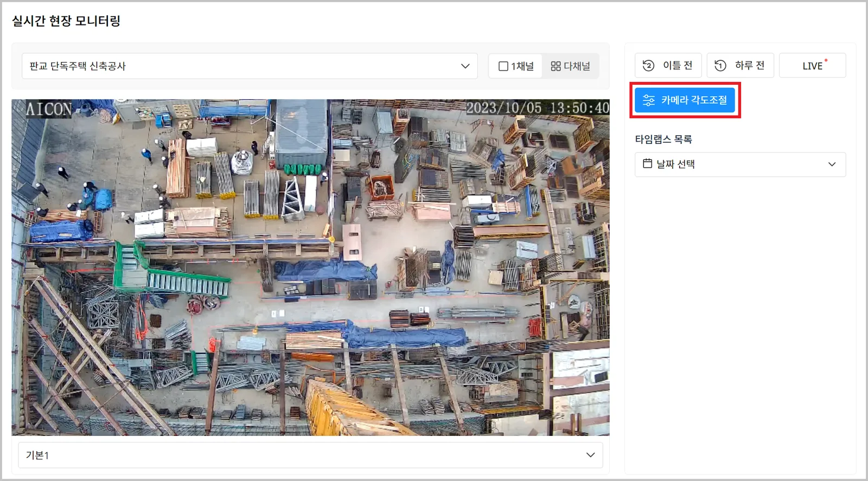Click the one-day-ago rewind clock icon
The width and height of the screenshot is (868, 481).
(720, 66)
